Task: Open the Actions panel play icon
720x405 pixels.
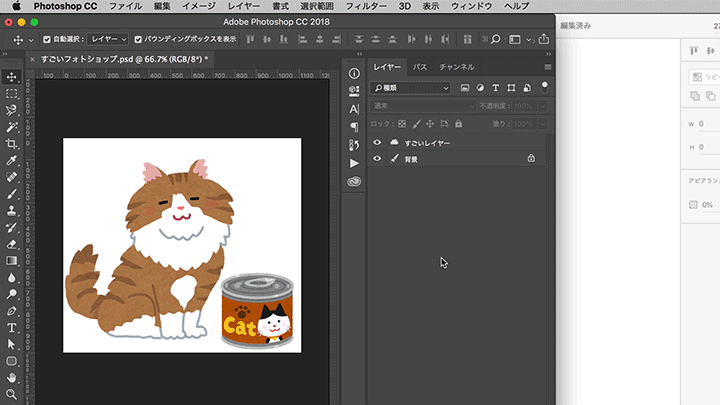Action: pos(354,163)
